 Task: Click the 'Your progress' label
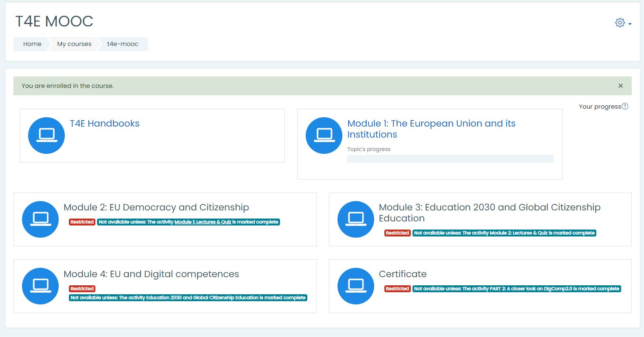click(600, 107)
